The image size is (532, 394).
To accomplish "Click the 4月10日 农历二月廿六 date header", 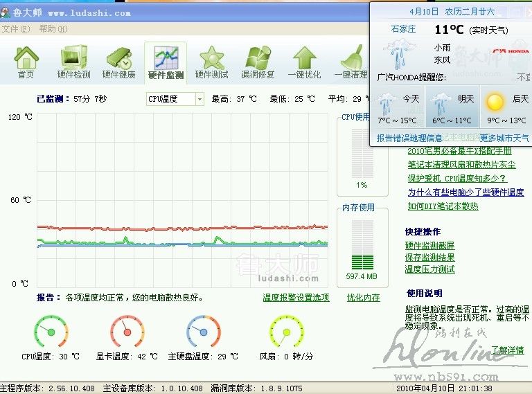I will (x=452, y=12).
